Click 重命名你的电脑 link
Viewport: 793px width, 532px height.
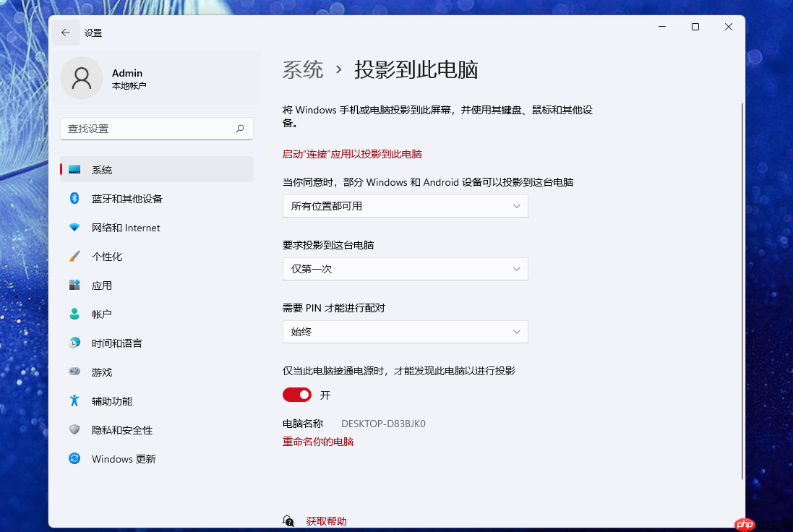pyautogui.click(x=318, y=442)
